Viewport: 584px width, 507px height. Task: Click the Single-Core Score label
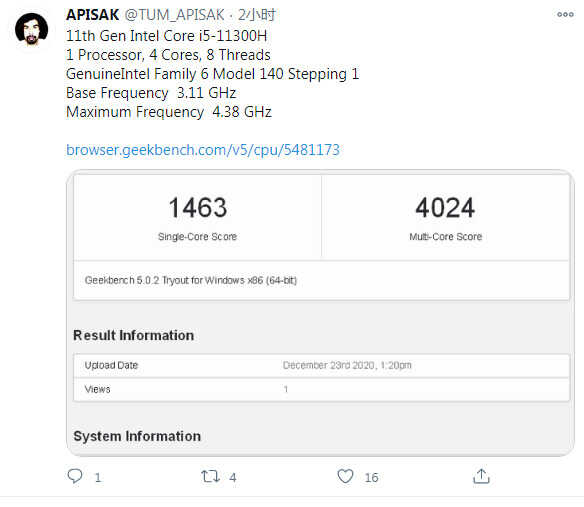[197, 237]
